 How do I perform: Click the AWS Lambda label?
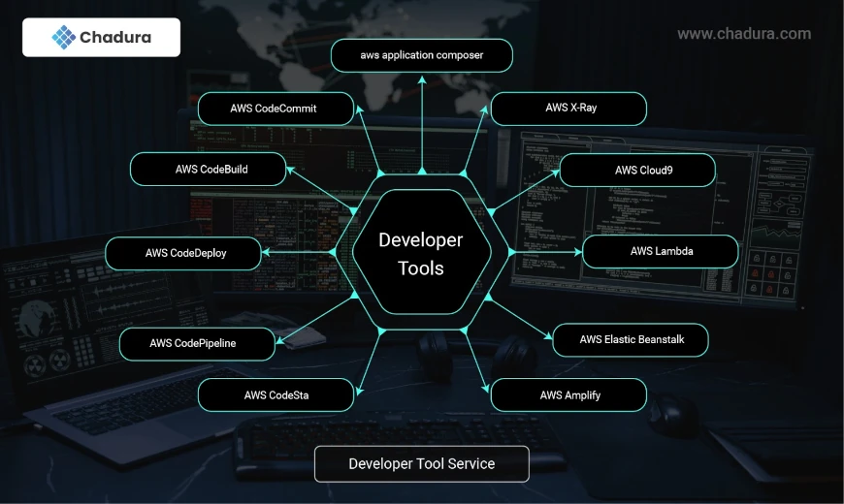tap(662, 251)
